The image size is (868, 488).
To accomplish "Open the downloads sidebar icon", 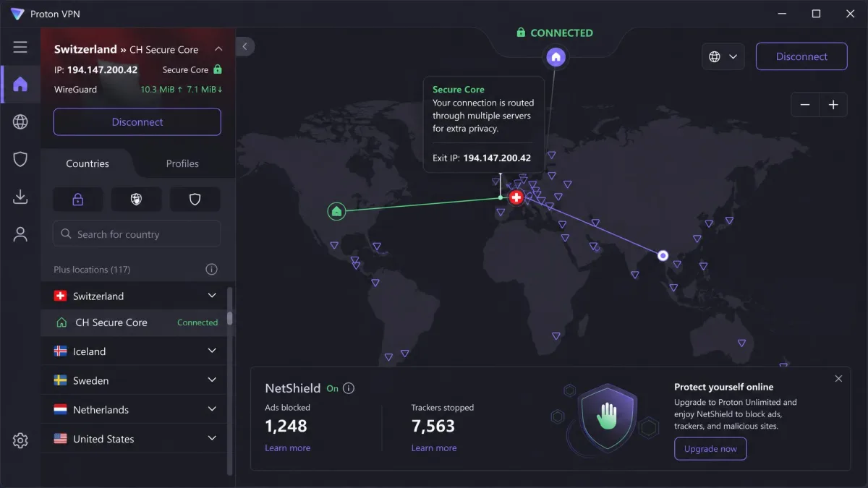I will 20,197.
